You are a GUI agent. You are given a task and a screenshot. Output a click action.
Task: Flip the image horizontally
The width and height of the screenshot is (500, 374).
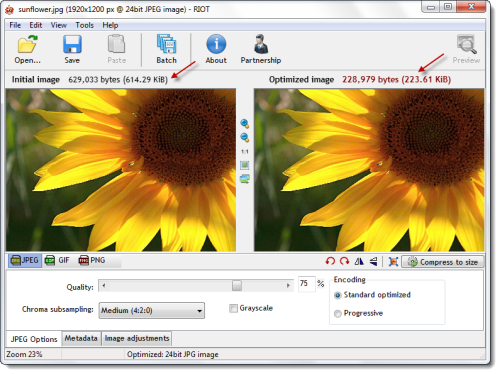click(359, 262)
